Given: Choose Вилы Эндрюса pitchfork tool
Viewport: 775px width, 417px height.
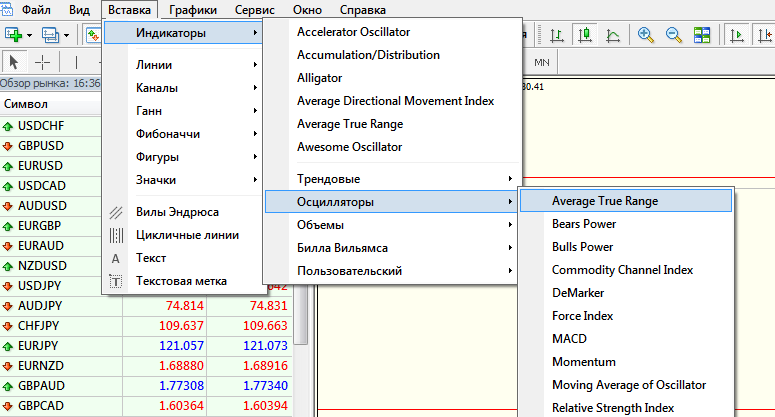Looking at the screenshot, I should [x=183, y=212].
